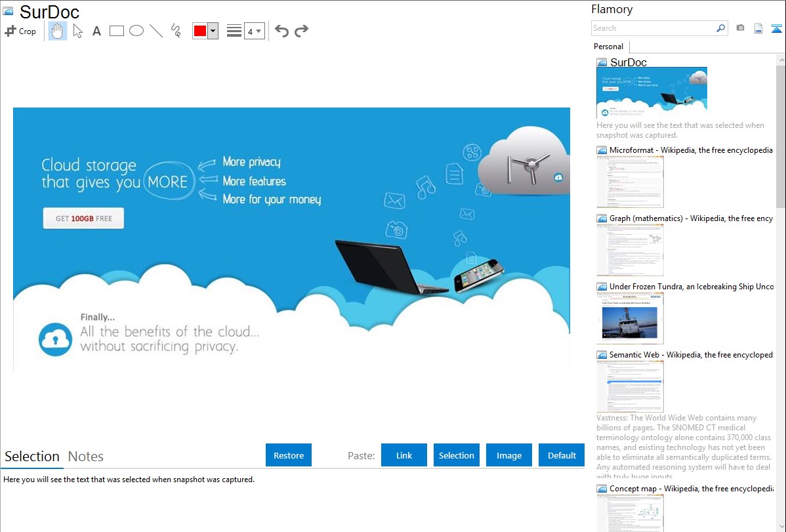Click the GET 100GB FREE button in screenshot
Image resolution: width=786 pixels, height=532 pixels.
(84, 218)
